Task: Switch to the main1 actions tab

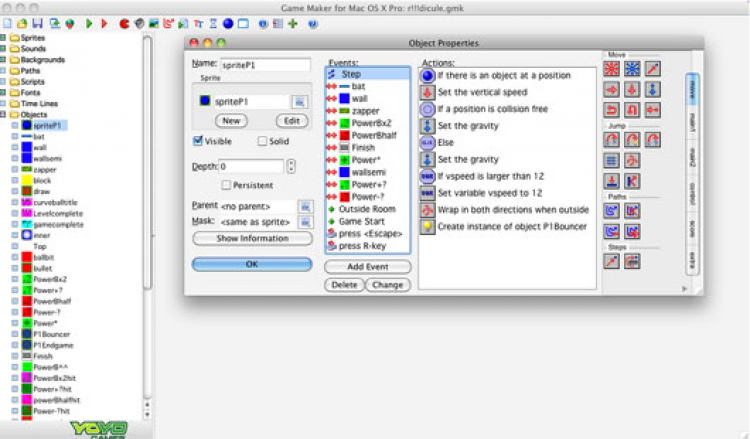Action: pyautogui.click(x=692, y=123)
